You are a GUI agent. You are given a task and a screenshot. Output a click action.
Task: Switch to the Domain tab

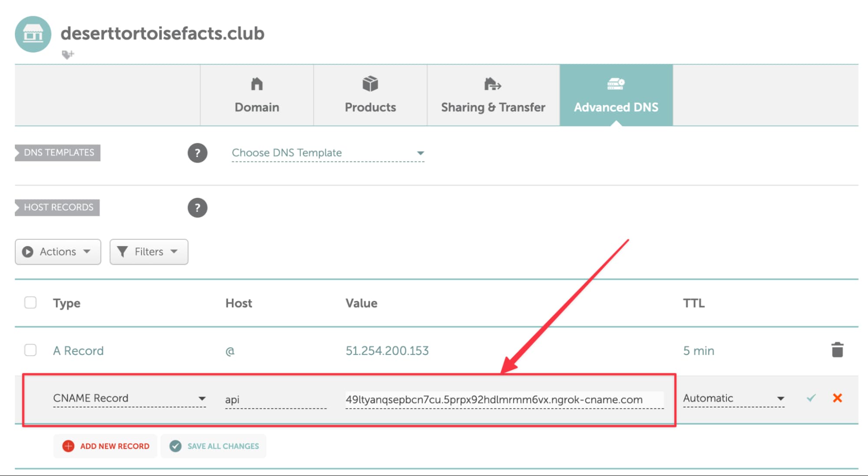257,95
